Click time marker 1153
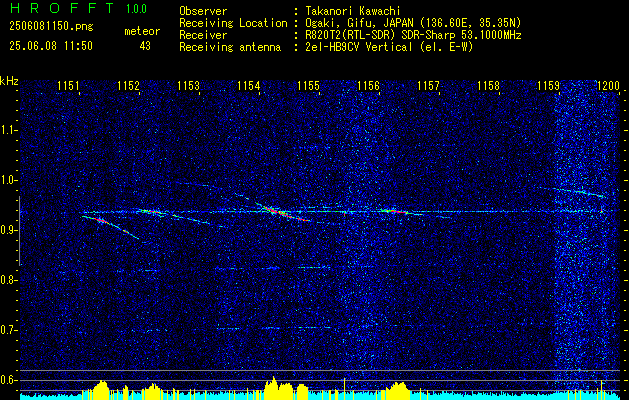This screenshot has width=629, height=400. pyautogui.click(x=188, y=86)
